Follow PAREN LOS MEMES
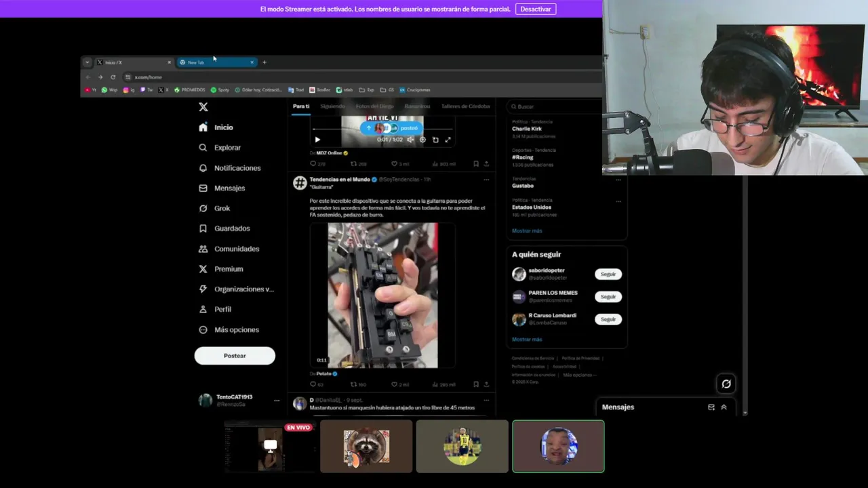The height and width of the screenshot is (488, 868). (x=608, y=297)
